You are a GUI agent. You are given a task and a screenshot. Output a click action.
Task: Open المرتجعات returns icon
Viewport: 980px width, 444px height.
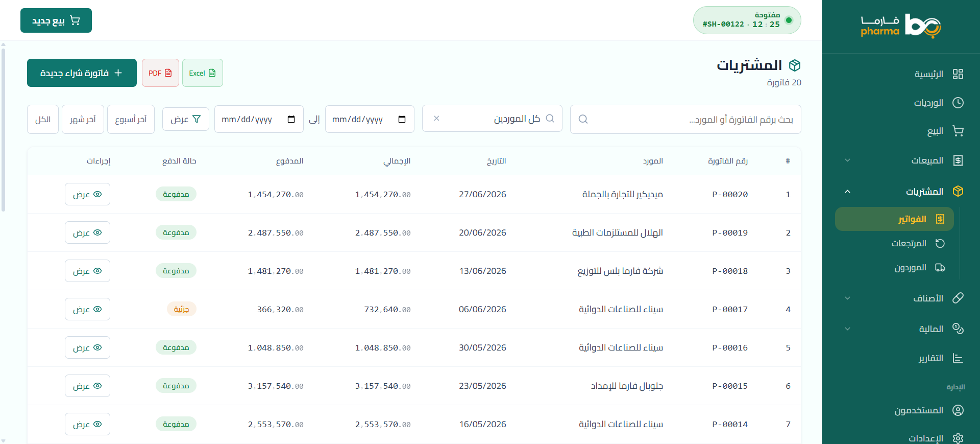click(x=940, y=243)
